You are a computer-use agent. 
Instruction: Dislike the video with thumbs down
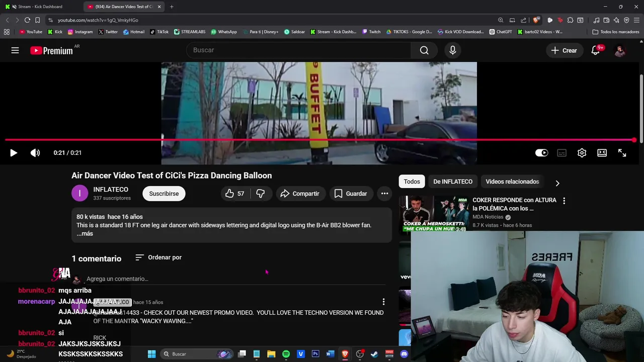pos(261,194)
